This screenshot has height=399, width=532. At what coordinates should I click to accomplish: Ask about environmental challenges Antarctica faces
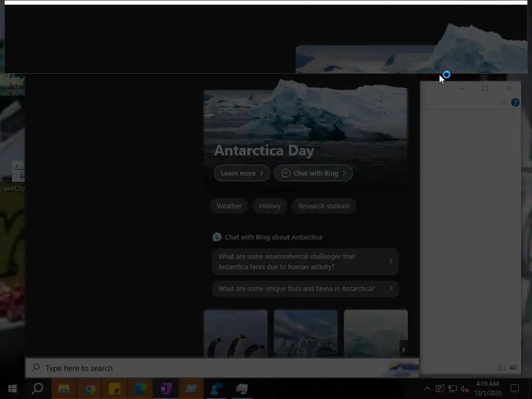pos(305,262)
